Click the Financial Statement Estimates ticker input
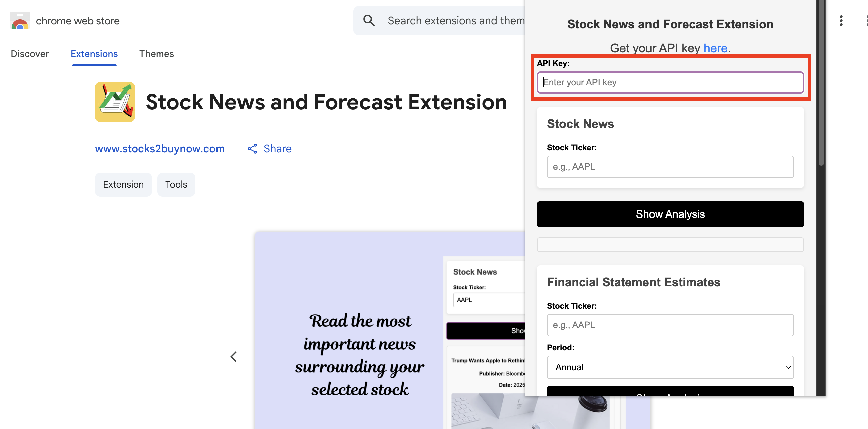This screenshot has height=429, width=868. coord(670,325)
